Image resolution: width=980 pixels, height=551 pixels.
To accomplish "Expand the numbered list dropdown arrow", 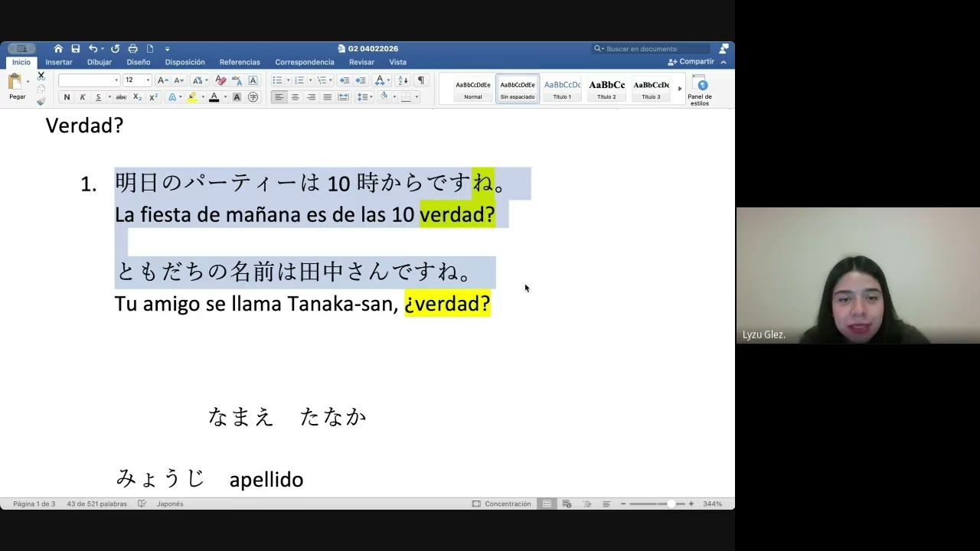I will (310, 80).
